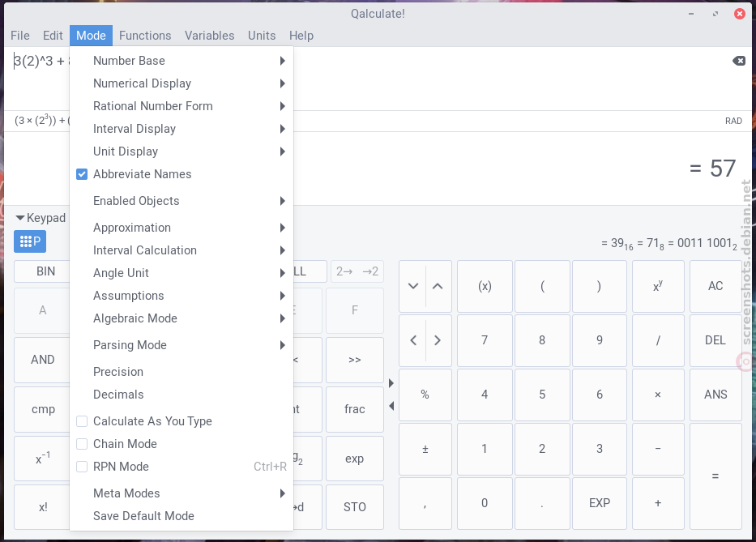Click the smart parentheses (x) key
756x542 pixels.
485,286
